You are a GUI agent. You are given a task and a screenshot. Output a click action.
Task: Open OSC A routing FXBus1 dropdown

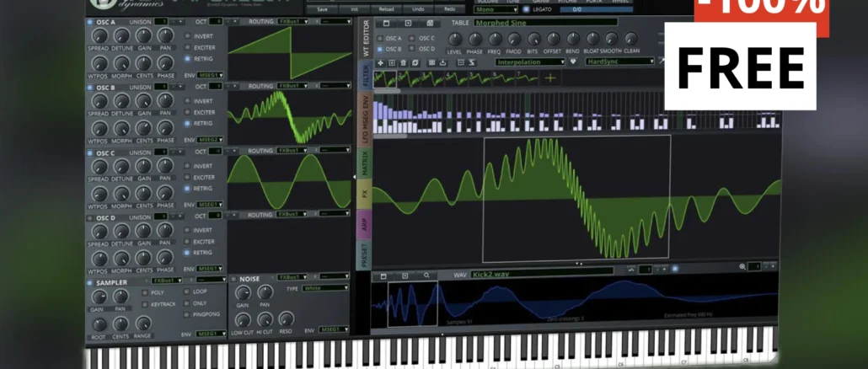(x=292, y=22)
